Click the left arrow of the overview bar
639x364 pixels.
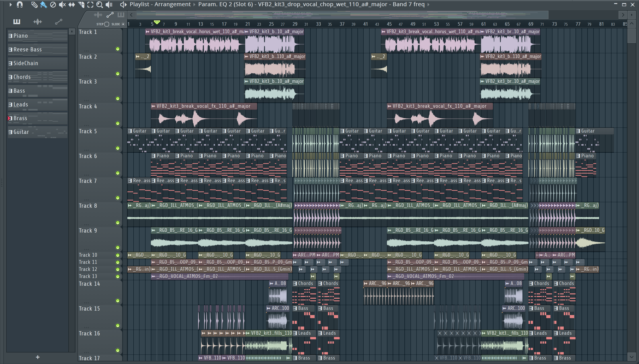point(132,15)
